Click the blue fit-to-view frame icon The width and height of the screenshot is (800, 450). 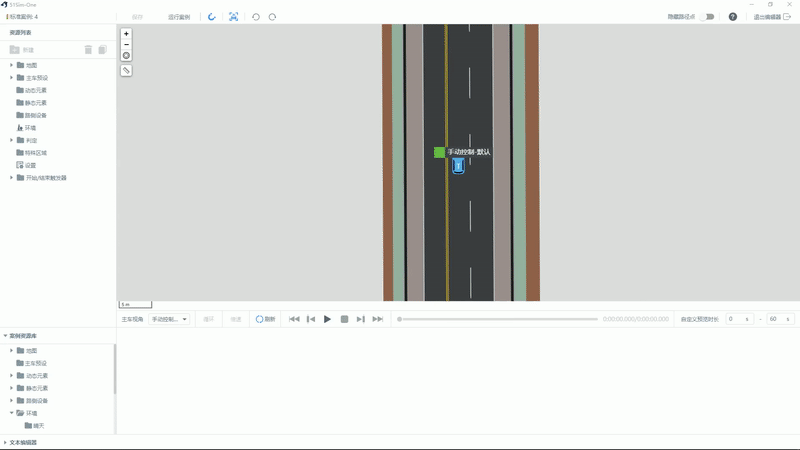(233, 17)
